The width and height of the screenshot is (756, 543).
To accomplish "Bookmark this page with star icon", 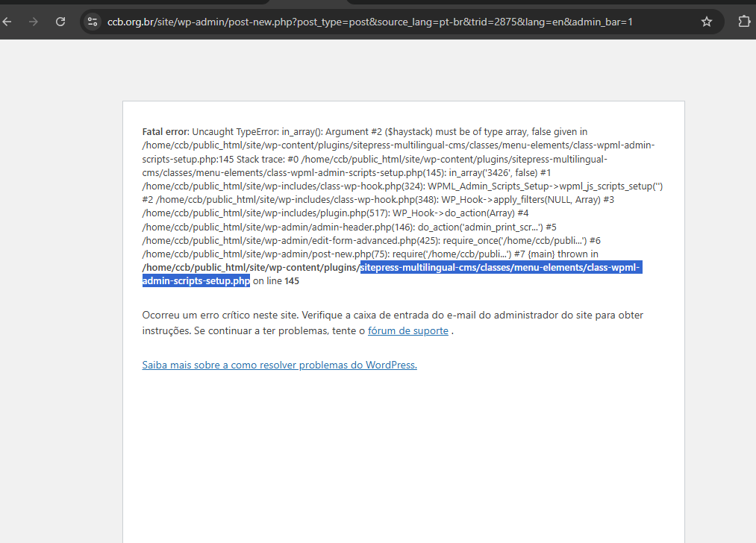I will pyautogui.click(x=706, y=22).
